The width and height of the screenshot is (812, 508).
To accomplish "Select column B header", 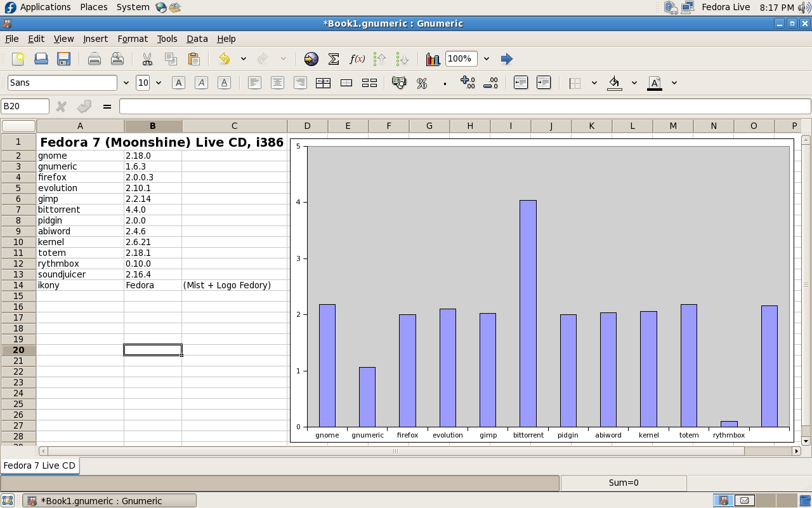I will (x=153, y=126).
